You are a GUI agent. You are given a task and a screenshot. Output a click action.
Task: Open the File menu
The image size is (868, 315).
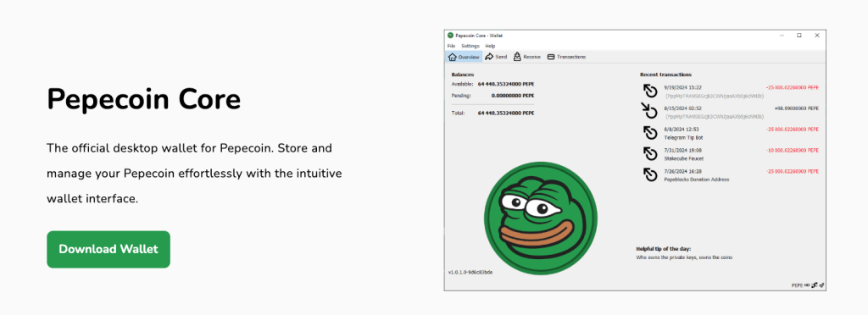click(x=451, y=46)
